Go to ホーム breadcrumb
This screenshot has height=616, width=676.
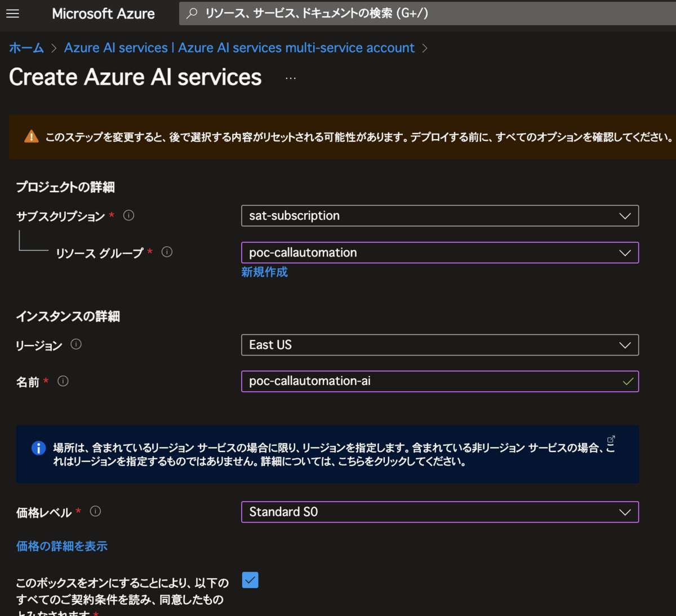point(26,48)
